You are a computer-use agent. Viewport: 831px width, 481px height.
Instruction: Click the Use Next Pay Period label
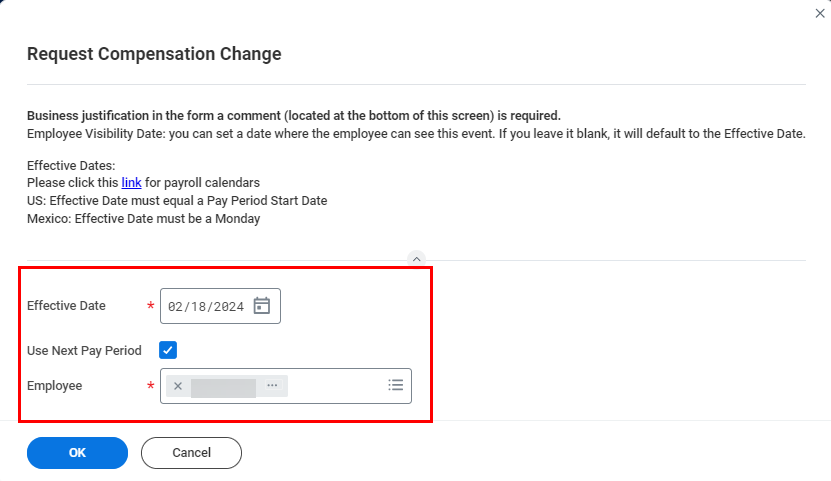[84, 351]
